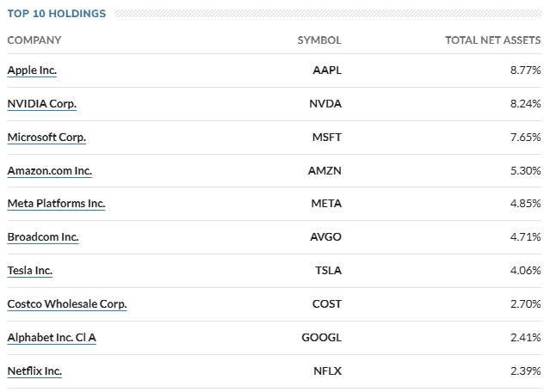Open the Apple Inc. company link
The height and width of the screenshot is (392, 550).
coord(32,70)
